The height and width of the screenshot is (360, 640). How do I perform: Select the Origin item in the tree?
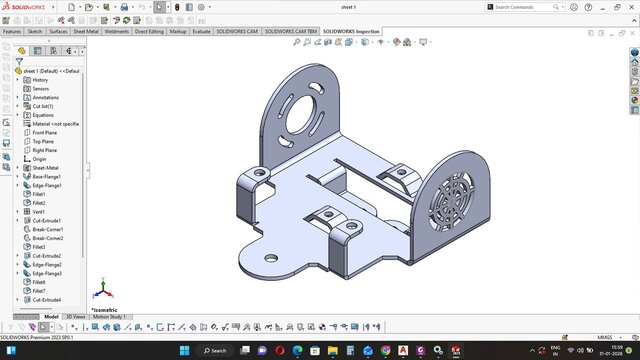click(x=39, y=159)
